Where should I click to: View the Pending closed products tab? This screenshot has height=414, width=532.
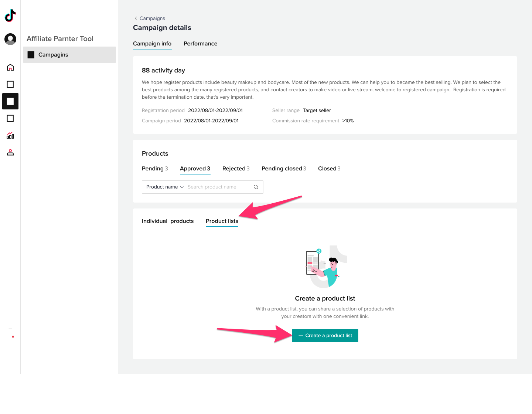[283, 169]
